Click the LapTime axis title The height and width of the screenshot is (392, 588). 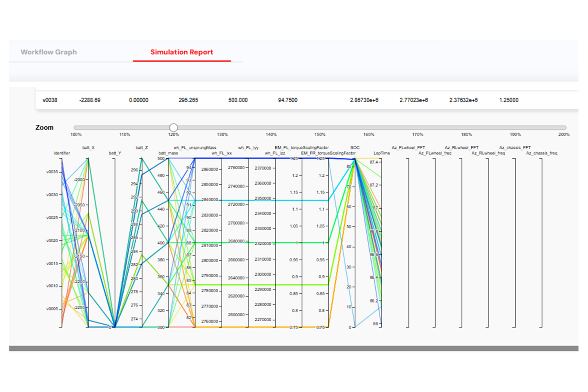coord(382,153)
